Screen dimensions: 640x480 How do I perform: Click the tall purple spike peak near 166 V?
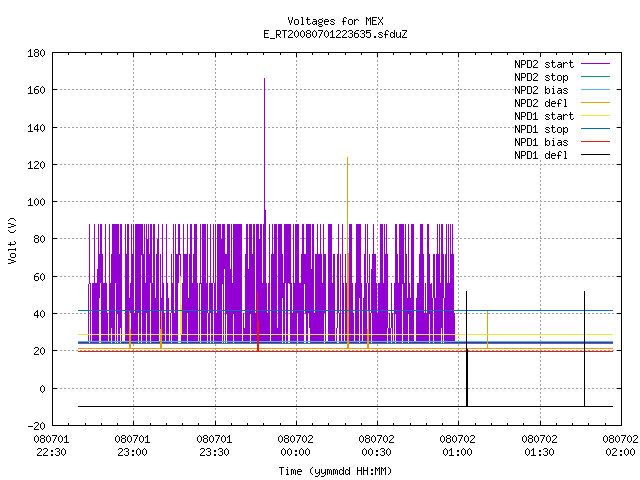(x=264, y=79)
